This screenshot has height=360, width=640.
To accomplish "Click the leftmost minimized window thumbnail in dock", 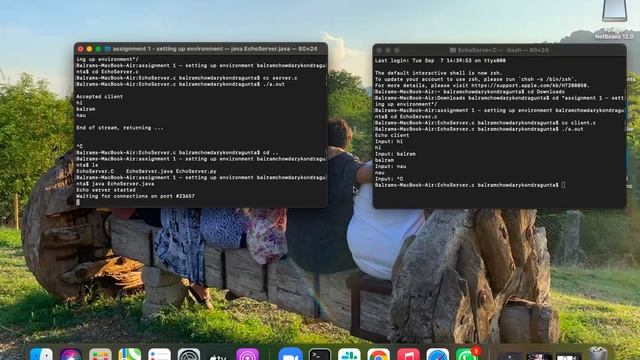I will click(509, 356).
